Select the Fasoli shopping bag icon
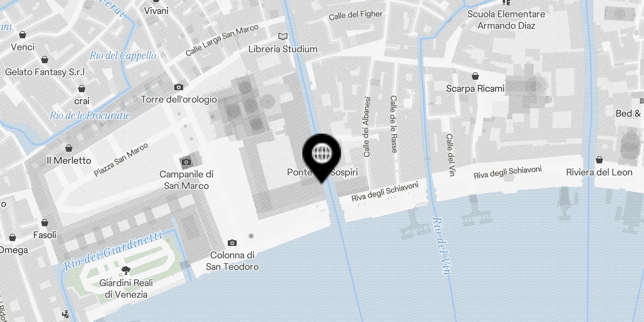This screenshot has width=644, height=322. pyautogui.click(x=45, y=223)
